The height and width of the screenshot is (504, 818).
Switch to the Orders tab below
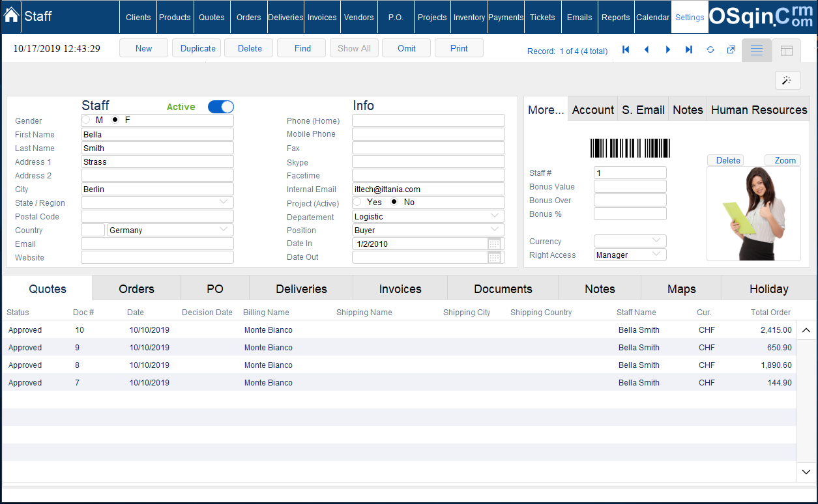click(136, 288)
